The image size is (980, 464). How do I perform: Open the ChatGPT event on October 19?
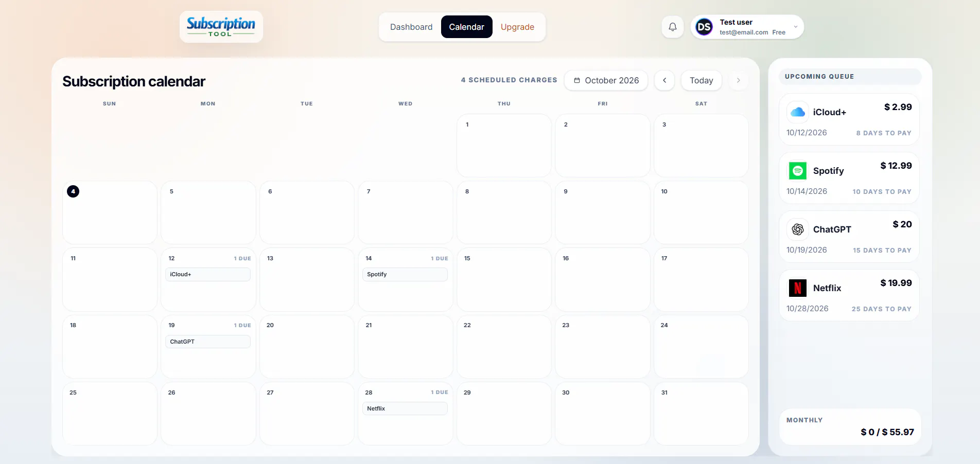208,342
